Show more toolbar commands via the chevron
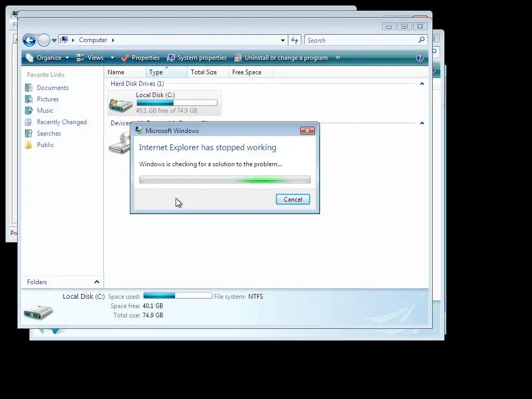 (338, 58)
